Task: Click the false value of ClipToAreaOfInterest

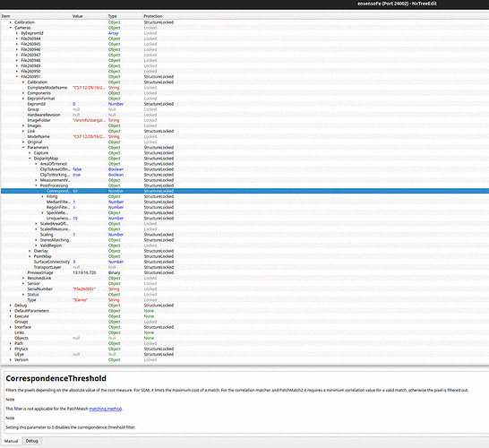Action: [x=77, y=169]
